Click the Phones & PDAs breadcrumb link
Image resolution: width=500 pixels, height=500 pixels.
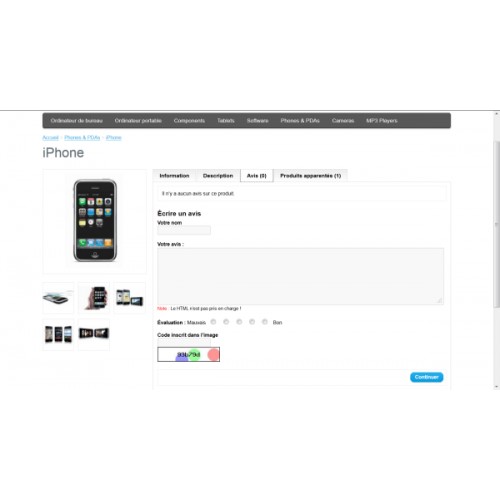pos(82,138)
